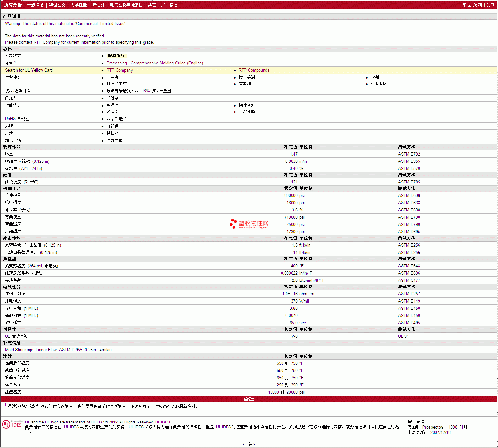
Task: Switch to the 物理性能 tab
Action: [x=57, y=5]
